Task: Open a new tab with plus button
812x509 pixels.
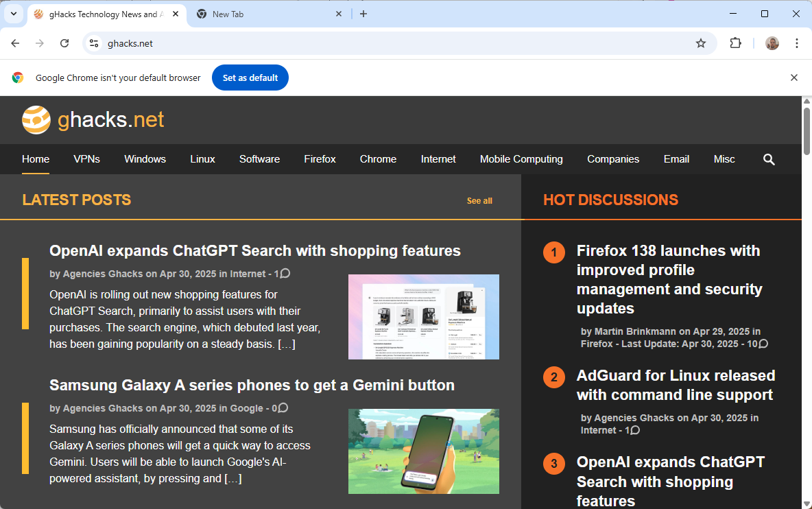Action: tap(363, 14)
